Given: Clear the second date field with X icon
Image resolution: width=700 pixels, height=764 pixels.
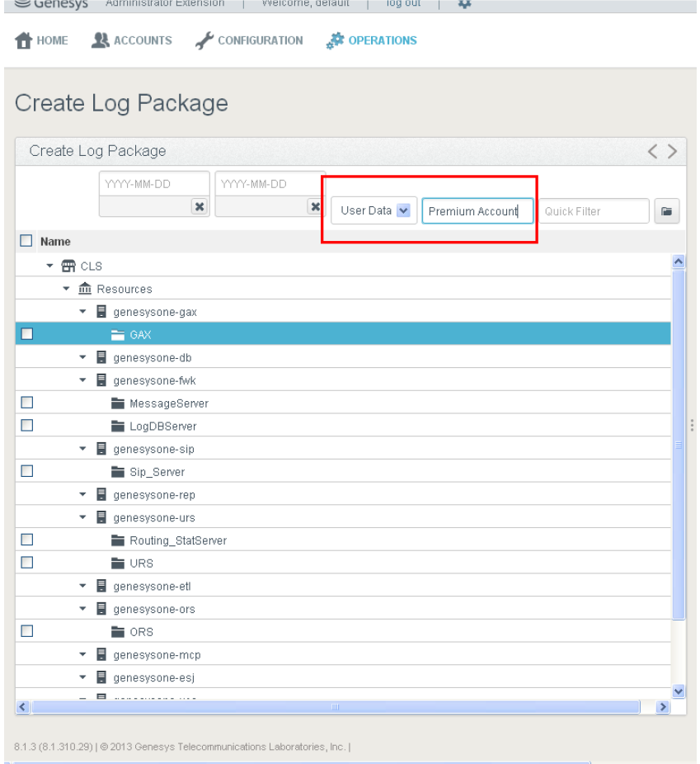Looking at the screenshot, I should point(314,206).
